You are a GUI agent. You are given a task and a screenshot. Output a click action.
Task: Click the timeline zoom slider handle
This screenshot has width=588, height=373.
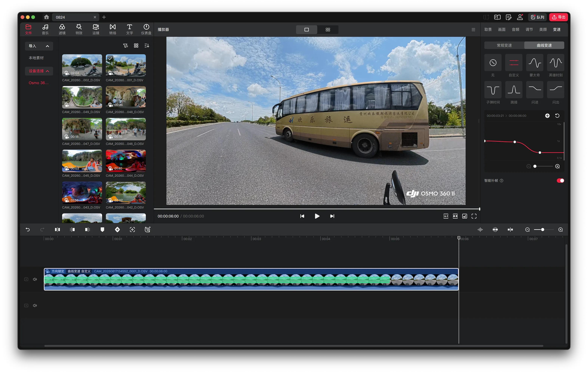tap(543, 230)
